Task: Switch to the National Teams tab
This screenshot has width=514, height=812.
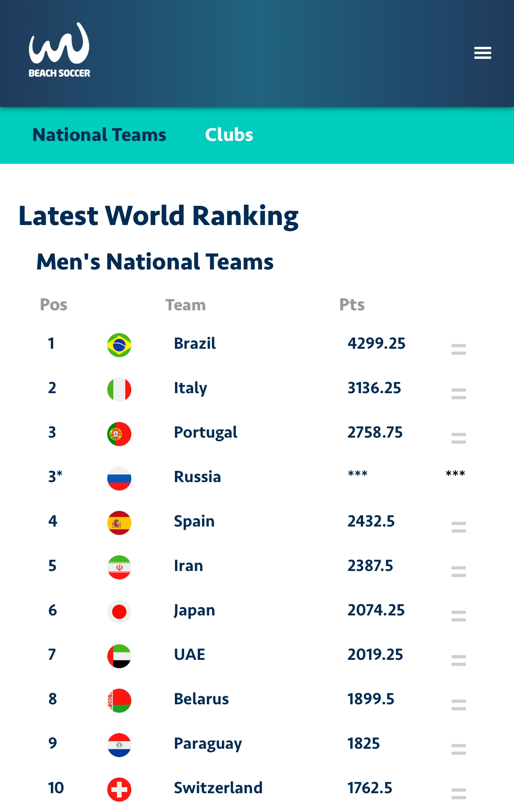Action: 99,135
